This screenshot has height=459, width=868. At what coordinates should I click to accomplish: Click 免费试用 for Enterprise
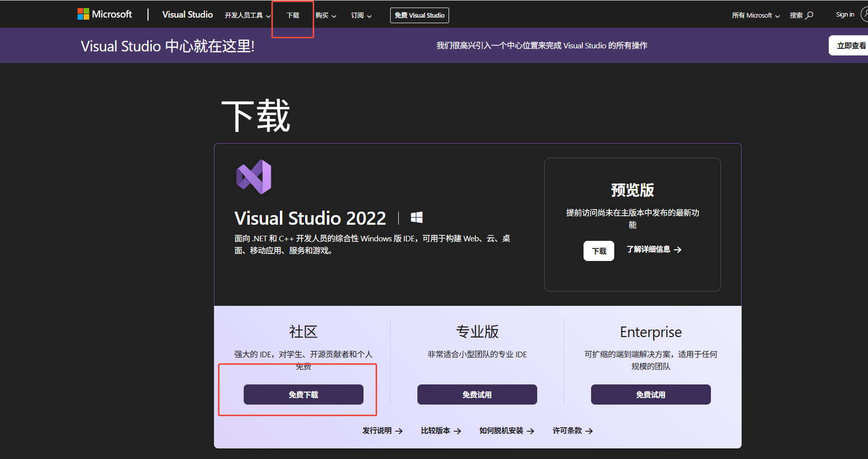click(x=651, y=395)
